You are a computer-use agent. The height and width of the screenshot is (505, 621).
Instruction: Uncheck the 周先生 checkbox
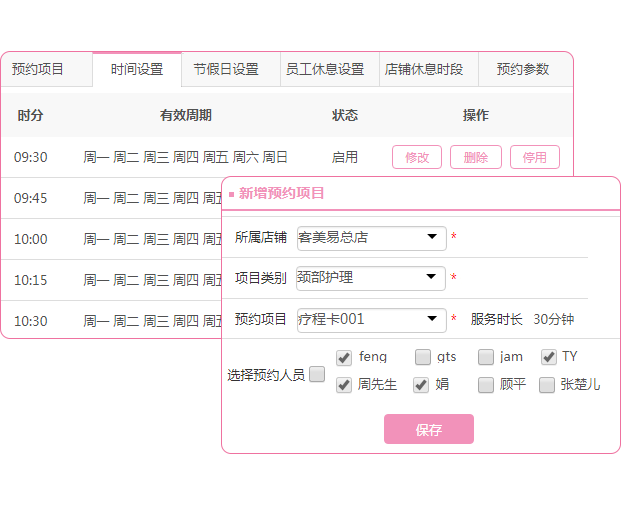click(344, 385)
